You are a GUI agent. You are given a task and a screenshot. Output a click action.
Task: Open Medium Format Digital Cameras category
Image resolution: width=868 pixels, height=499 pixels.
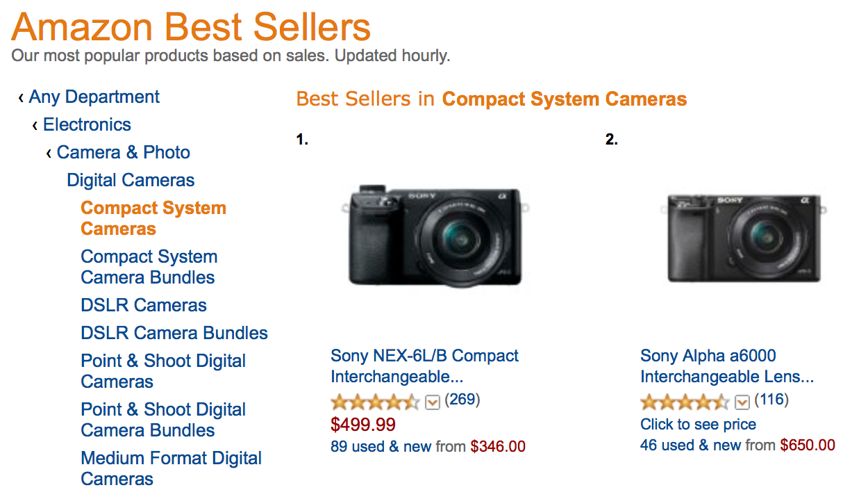(x=171, y=468)
